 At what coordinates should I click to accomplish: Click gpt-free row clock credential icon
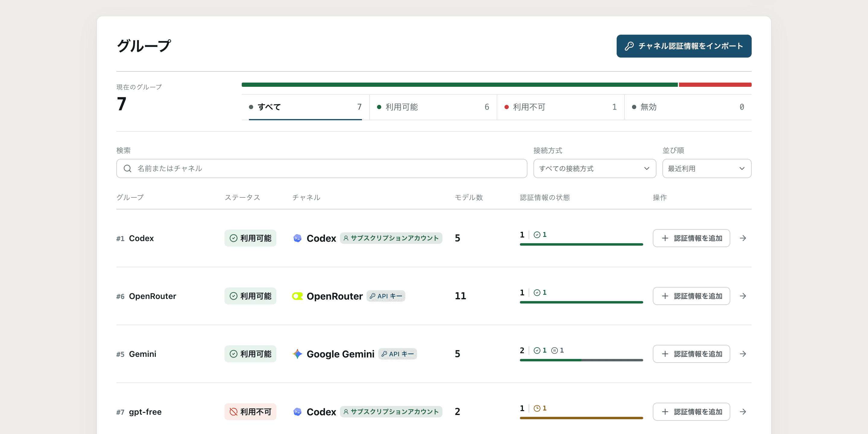[x=537, y=408]
